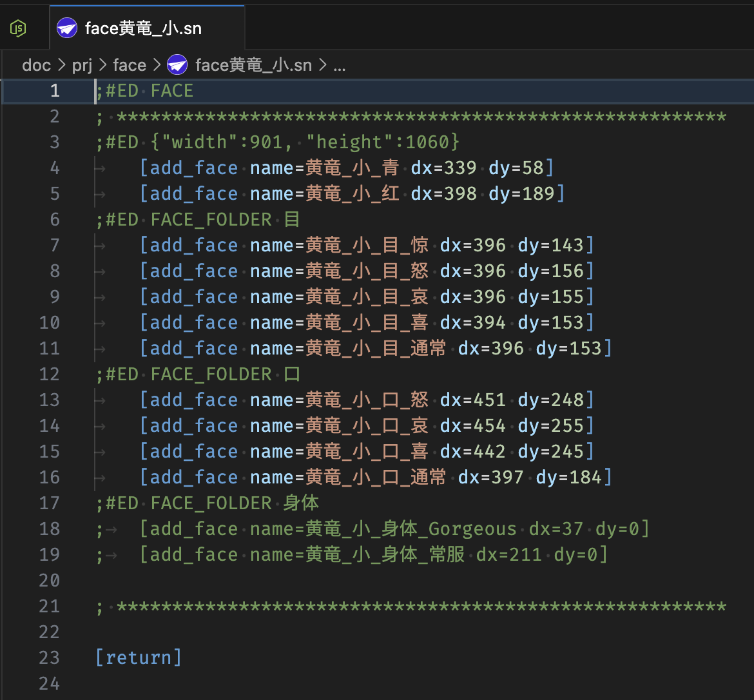The width and height of the screenshot is (754, 700).
Task: Open the face breadcrumb folder
Action: tap(130, 65)
